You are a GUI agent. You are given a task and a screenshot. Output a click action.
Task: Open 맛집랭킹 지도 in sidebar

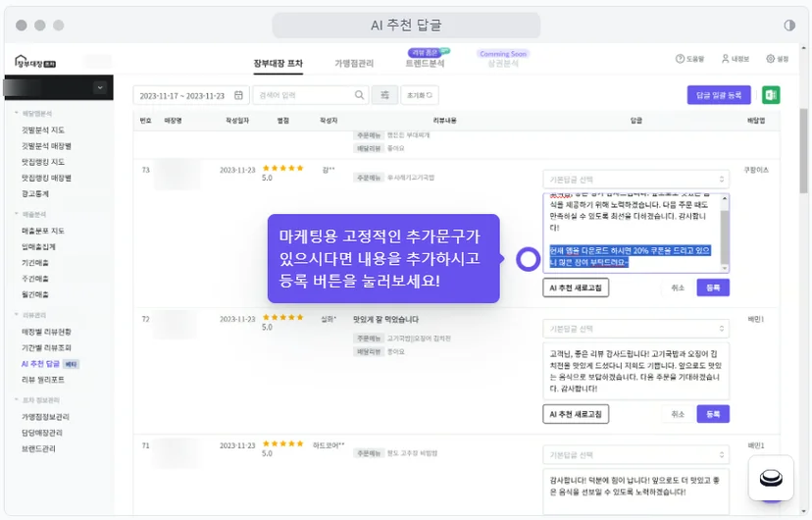tap(43, 162)
